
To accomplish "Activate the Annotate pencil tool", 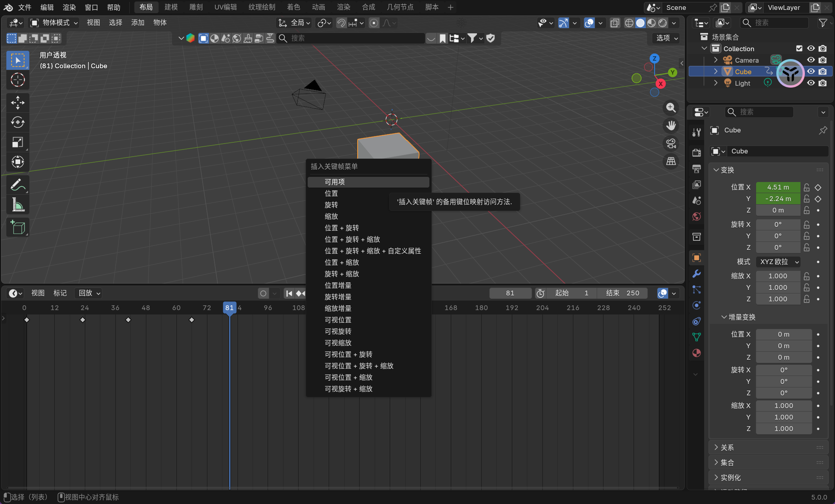I will click(17, 185).
